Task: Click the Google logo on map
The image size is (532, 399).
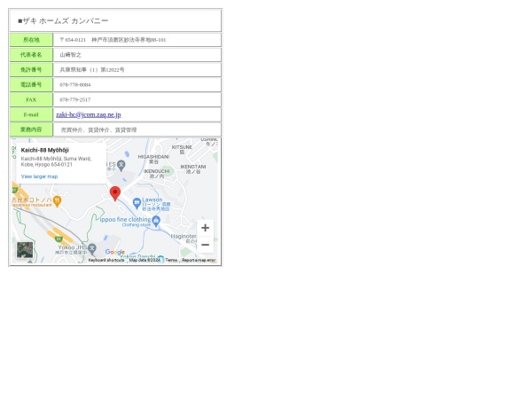Action: click(115, 252)
